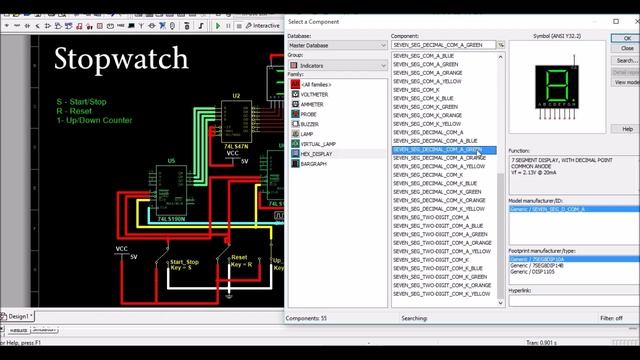Screen dimensions: 640x360
Task: Click component list scroll up arrow
Action: pos(500,57)
